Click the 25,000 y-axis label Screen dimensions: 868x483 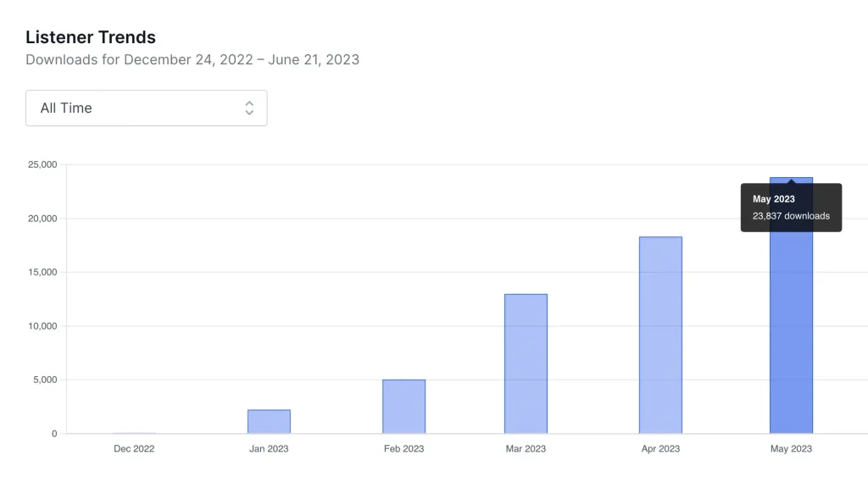(x=41, y=164)
